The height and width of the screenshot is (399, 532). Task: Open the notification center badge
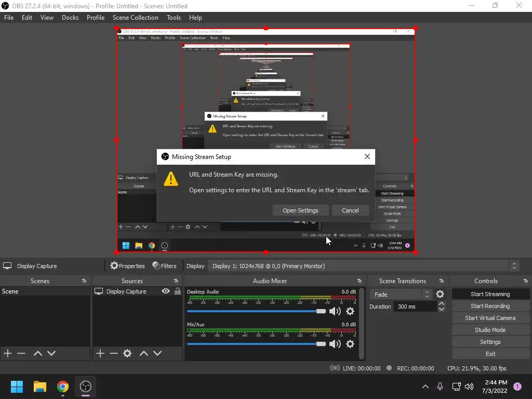[x=517, y=387]
